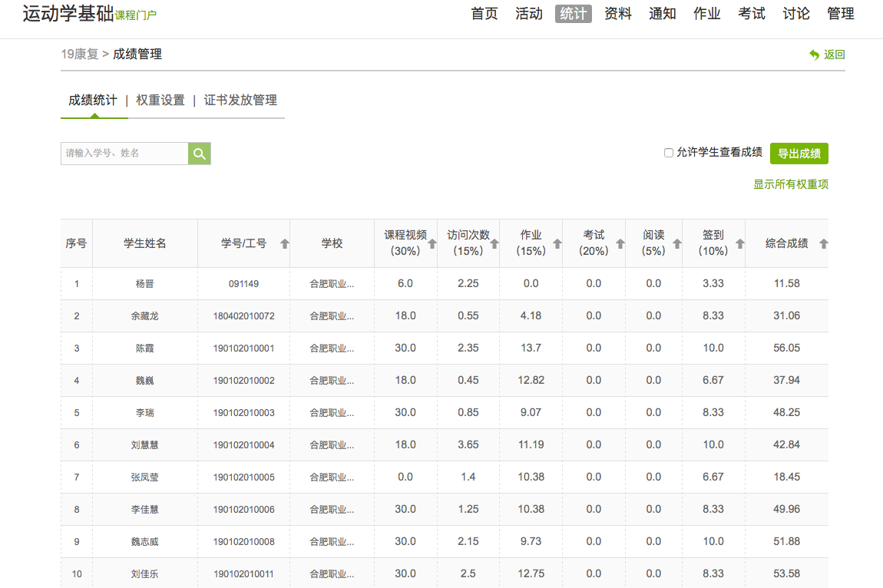Sort by 阅读 column arrow

coord(677,244)
